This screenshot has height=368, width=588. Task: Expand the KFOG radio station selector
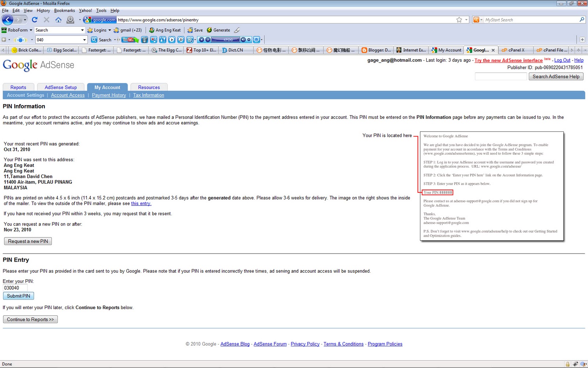click(x=238, y=39)
